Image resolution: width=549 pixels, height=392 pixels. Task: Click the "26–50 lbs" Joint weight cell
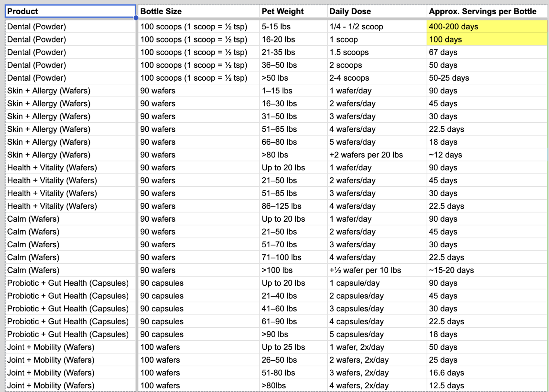tap(293, 360)
